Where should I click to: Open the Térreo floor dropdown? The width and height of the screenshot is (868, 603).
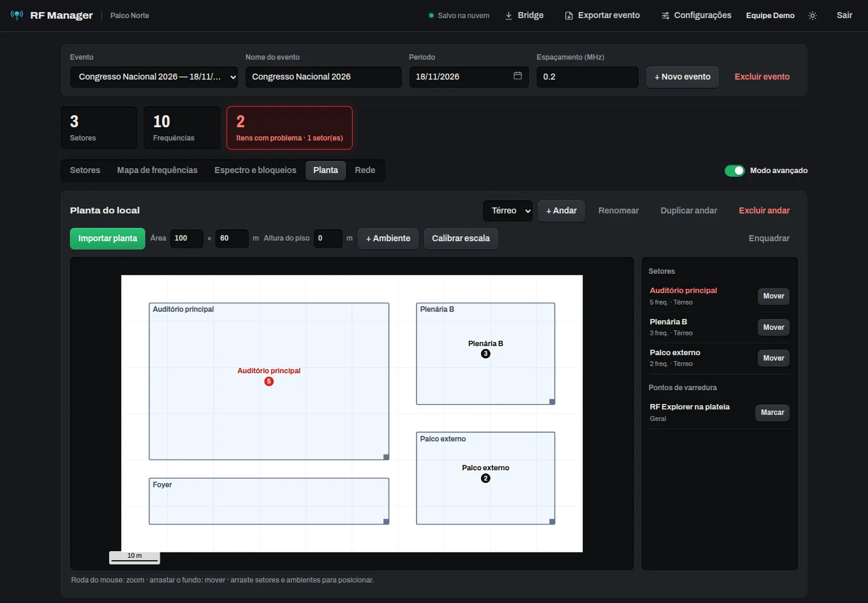[x=508, y=211]
